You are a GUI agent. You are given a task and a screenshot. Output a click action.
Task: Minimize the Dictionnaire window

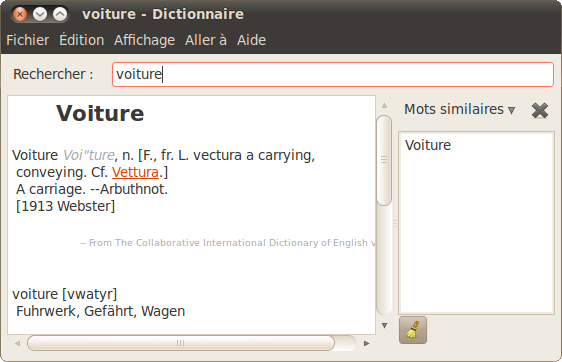pyautogui.click(x=40, y=14)
